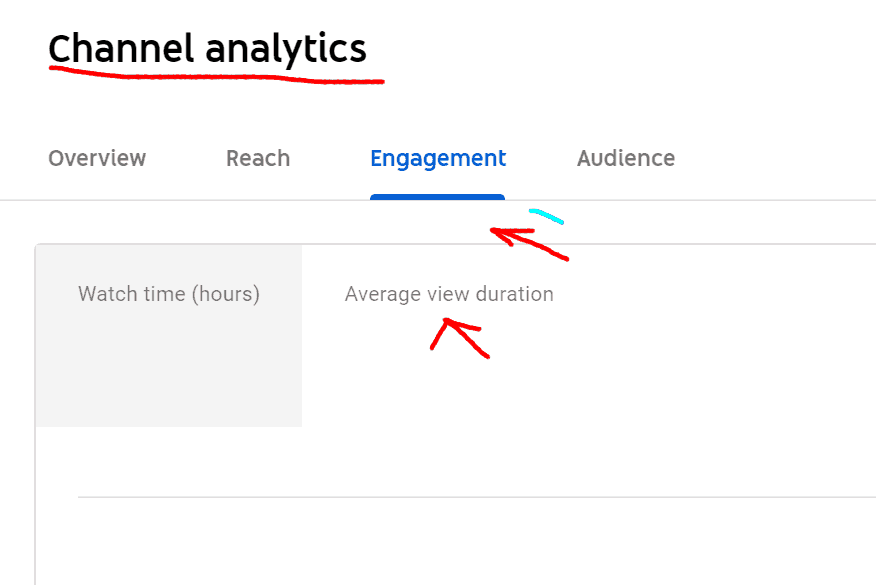The image size is (876, 585).
Task: Click the gray divider line under the tab bar
Action: pos(700,200)
